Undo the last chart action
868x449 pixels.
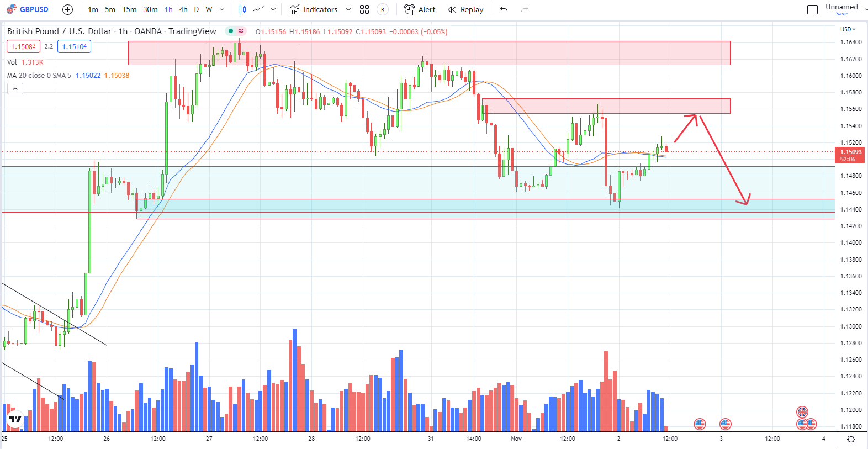point(504,9)
